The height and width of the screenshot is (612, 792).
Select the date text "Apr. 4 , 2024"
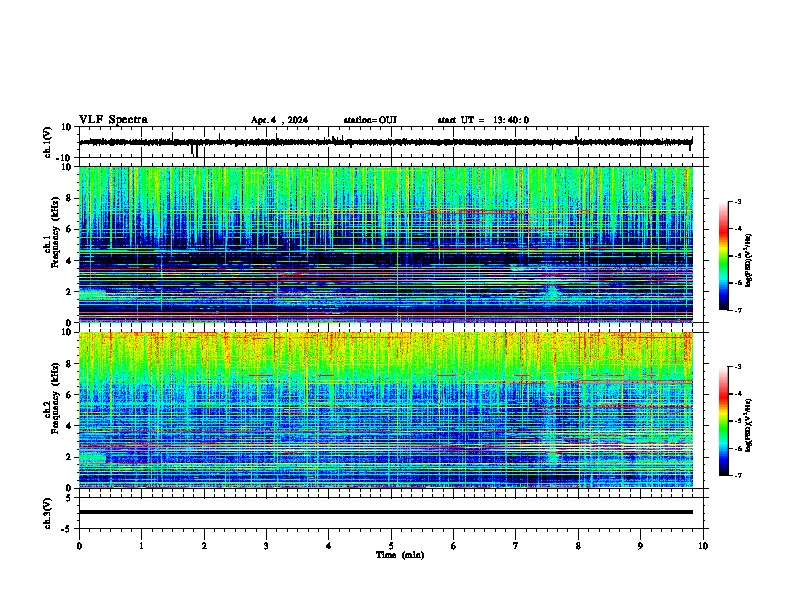(279, 120)
